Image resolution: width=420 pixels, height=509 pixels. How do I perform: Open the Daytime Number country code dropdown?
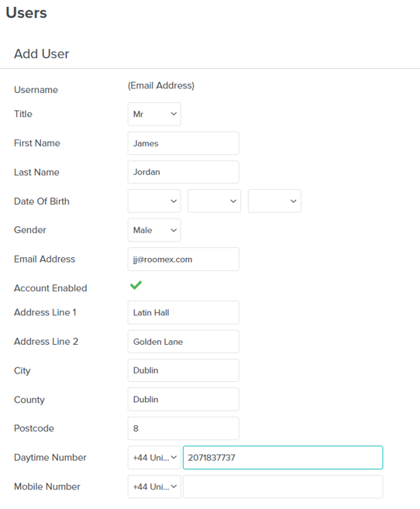tap(154, 457)
